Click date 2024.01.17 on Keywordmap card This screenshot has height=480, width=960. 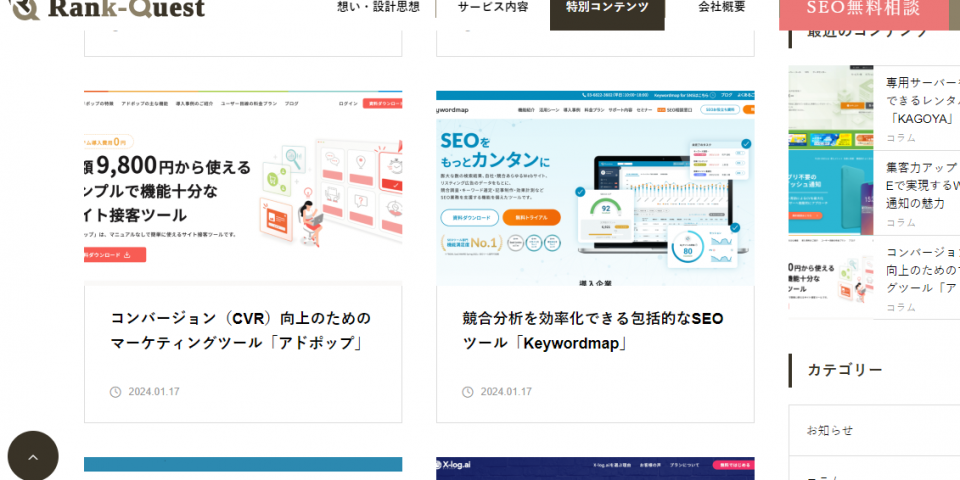pyautogui.click(x=506, y=392)
